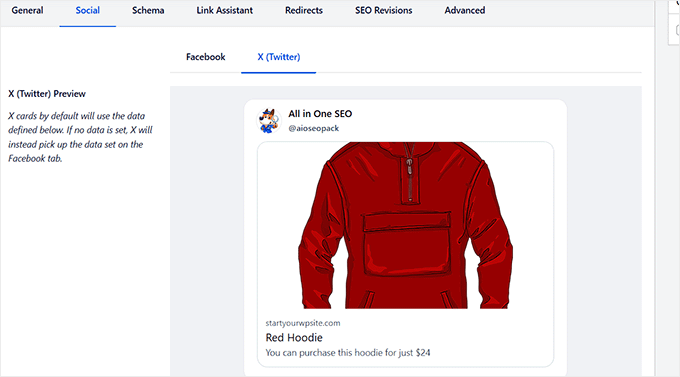
Task: Click the hoodie price description text
Action: [x=348, y=353]
